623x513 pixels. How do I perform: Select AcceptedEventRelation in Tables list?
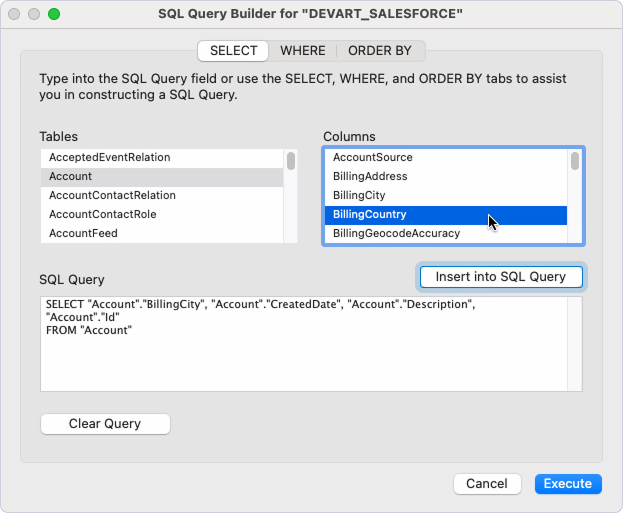[162, 157]
